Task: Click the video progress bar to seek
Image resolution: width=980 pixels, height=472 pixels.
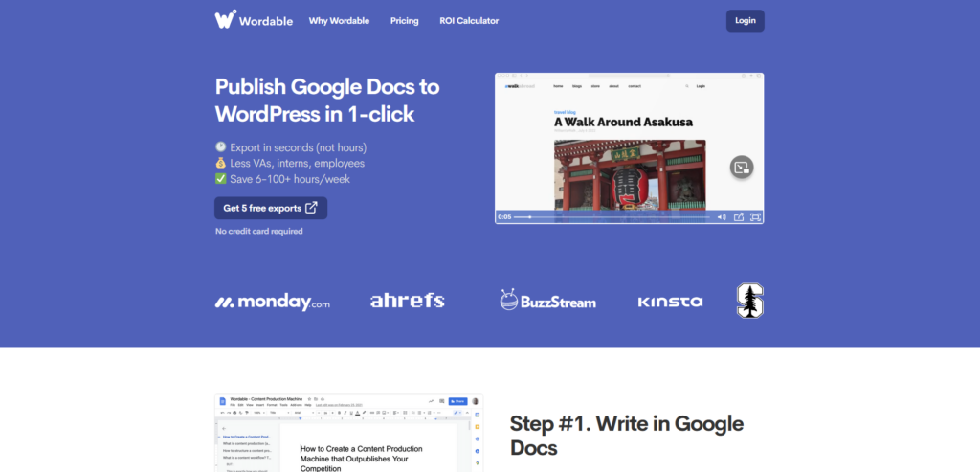Action: (612, 217)
